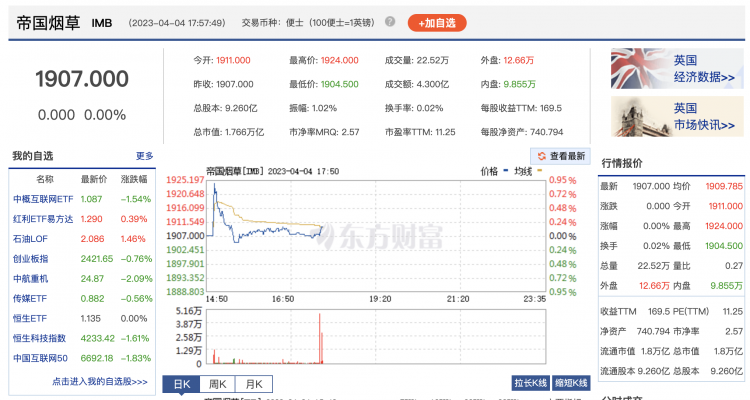Viewport: 750px width, 400px height.
Task: Click the 均线 legend yellow marker
Action: (540, 170)
